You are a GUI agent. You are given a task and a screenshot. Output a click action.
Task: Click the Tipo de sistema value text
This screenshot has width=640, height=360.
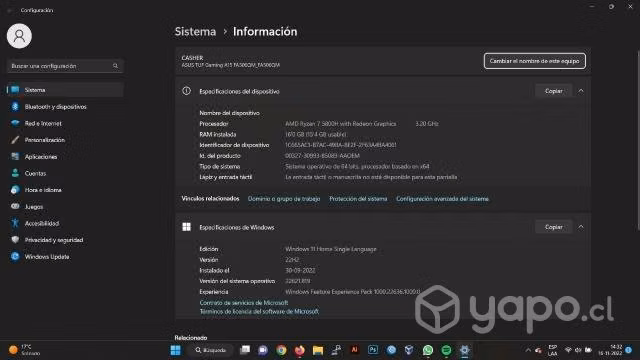tap(357, 167)
